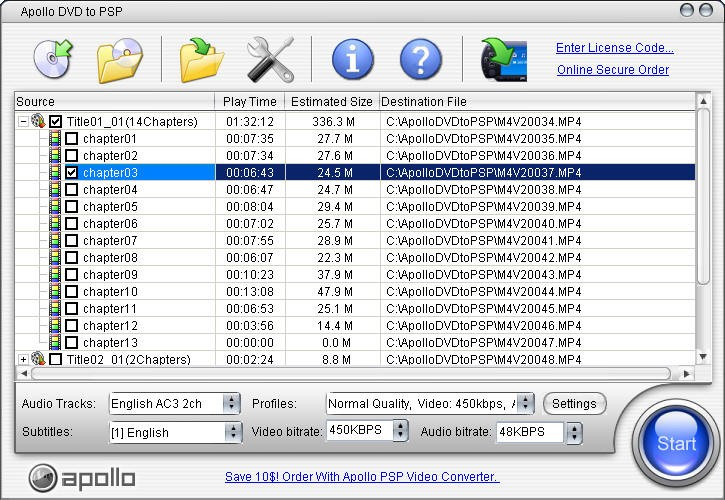Click the list's scroll down arrow
The height and width of the screenshot is (500, 725).
703,356
